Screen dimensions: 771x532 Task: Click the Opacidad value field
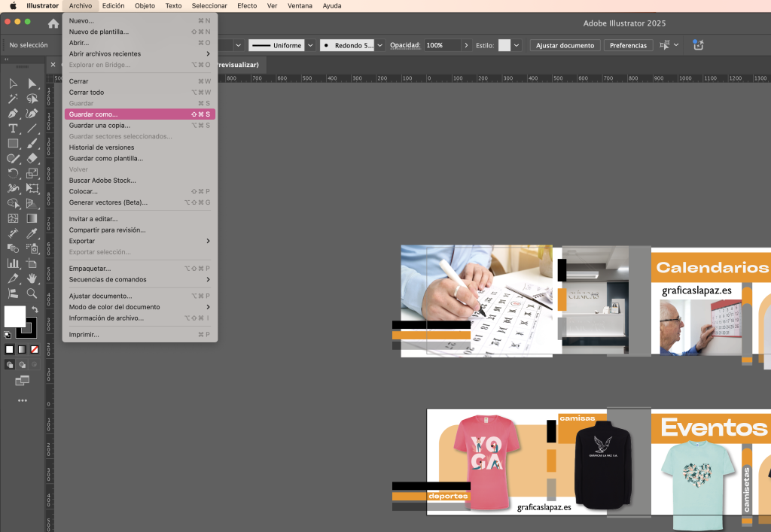[x=443, y=45]
